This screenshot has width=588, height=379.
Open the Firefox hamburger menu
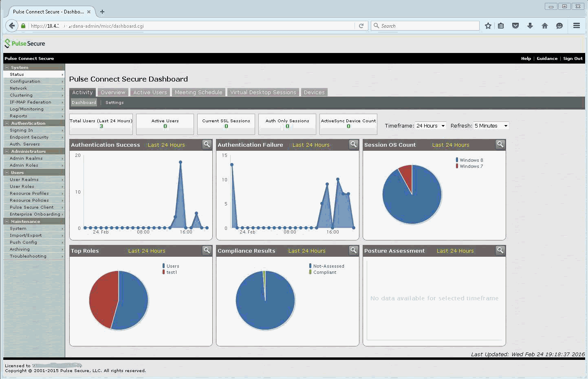pyautogui.click(x=576, y=26)
